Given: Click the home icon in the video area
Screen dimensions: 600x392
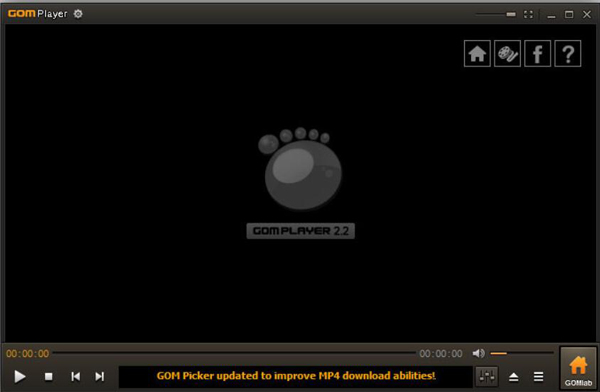Looking at the screenshot, I should [x=477, y=54].
